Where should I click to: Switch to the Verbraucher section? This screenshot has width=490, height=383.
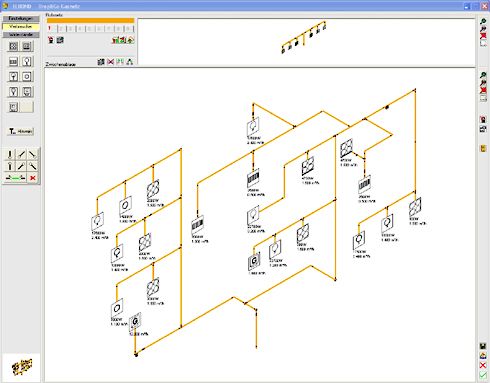pos(21,26)
